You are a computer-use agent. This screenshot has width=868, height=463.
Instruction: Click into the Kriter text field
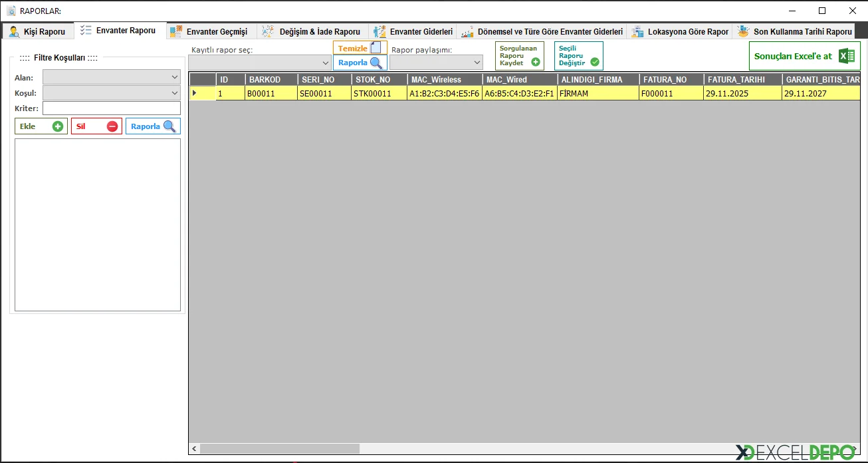point(111,108)
